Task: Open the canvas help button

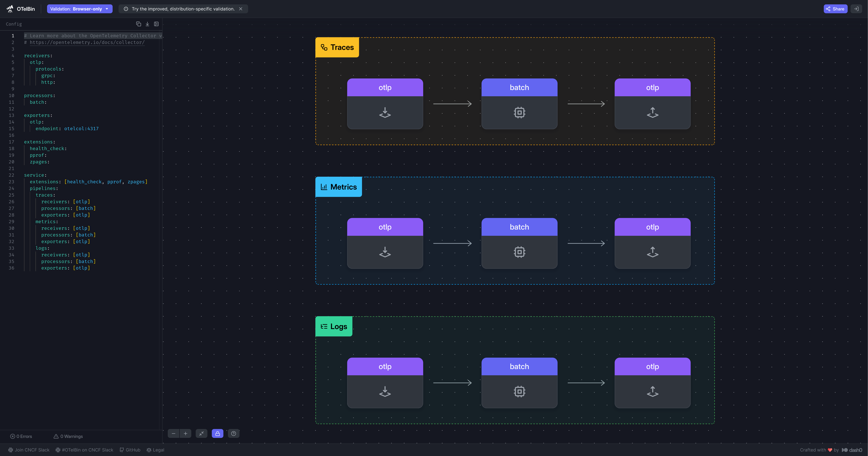Action: point(234,433)
